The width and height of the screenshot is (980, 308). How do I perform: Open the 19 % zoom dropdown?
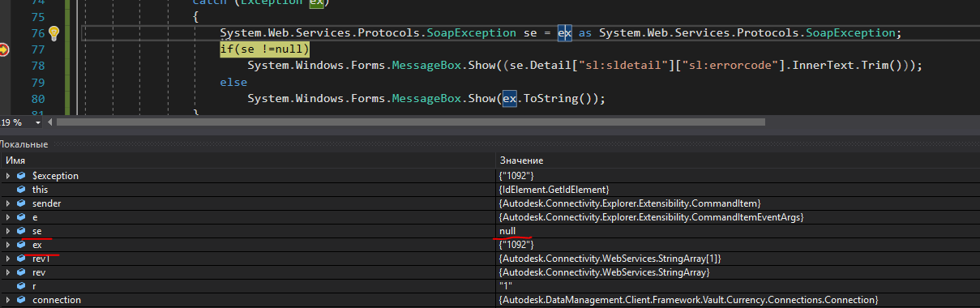(x=38, y=122)
